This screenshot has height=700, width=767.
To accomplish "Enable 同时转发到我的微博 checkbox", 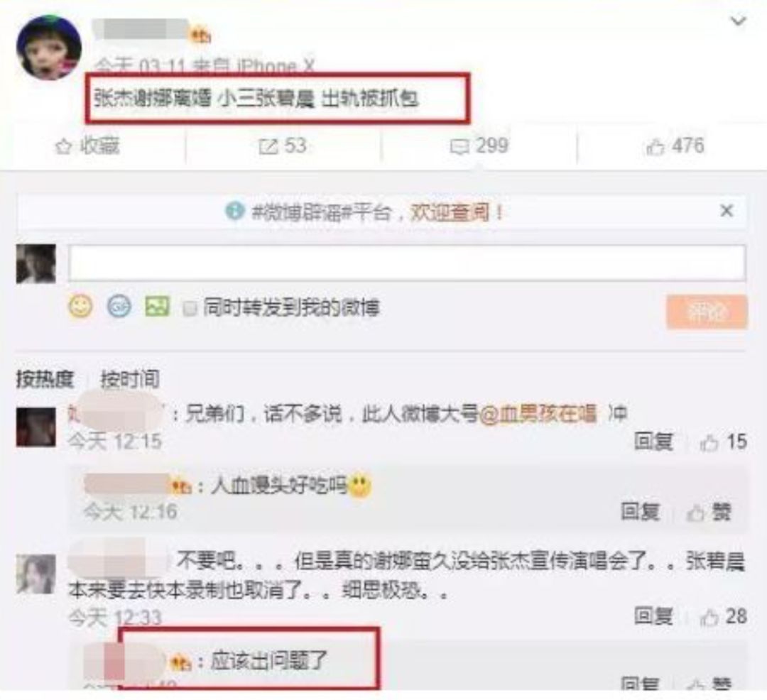I will click(x=190, y=308).
